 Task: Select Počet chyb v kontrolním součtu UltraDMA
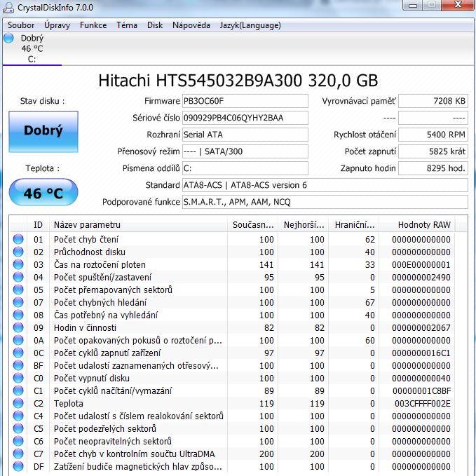pyautogui.click(x=134, y=454)
